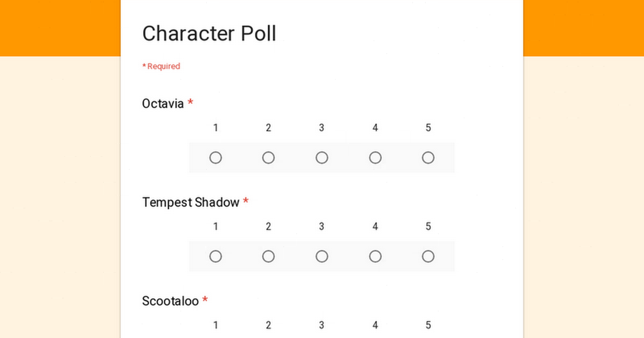This screenshot has width=644, height=338.
Task: Select rating 2 for Octavia
Action: [268, 158]
